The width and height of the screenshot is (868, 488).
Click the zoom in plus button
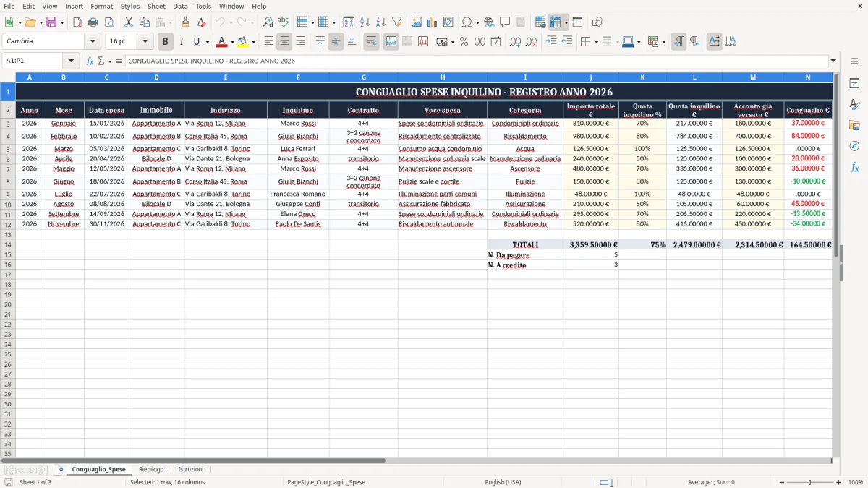[839, 482]
